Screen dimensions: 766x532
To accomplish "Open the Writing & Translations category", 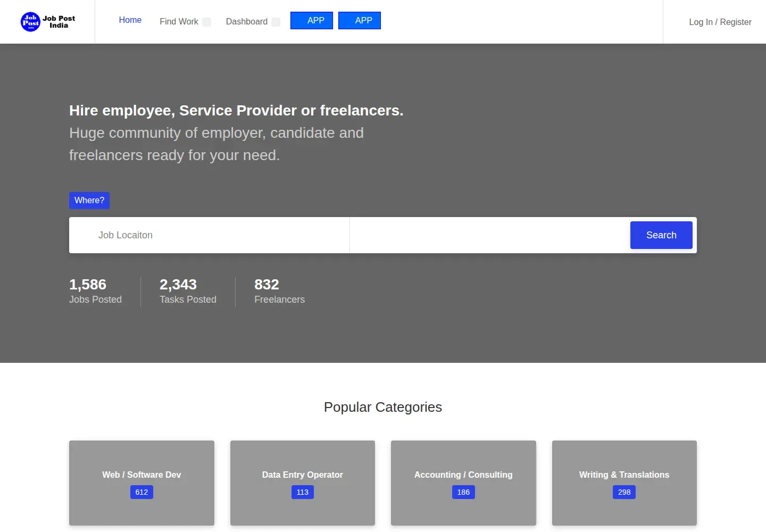I will 625,483.
